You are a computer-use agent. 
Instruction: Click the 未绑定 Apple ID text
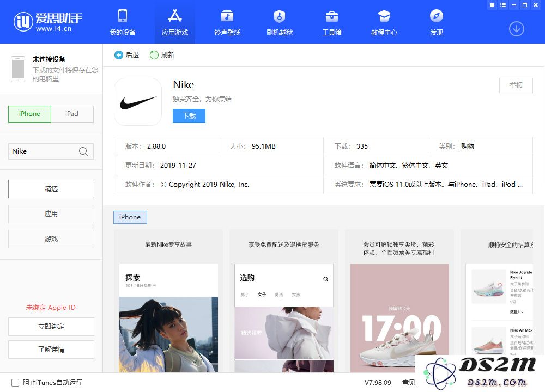pos(51,308)
